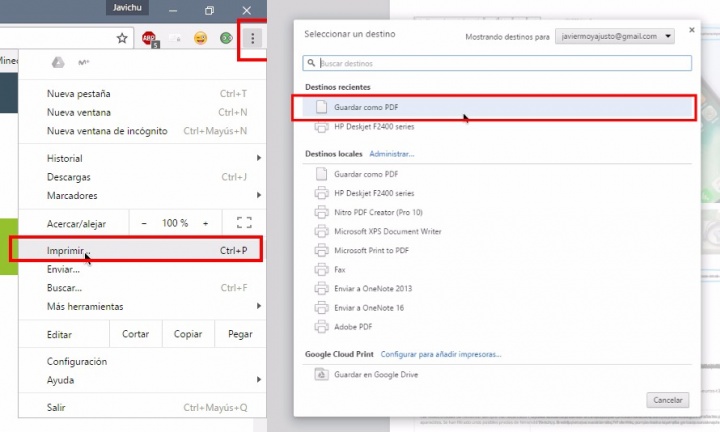Select Nitro PDF Creator (Pro 10)
This screenshot has height=432, width=720.
pyautogui.click(x=497, y=212)
